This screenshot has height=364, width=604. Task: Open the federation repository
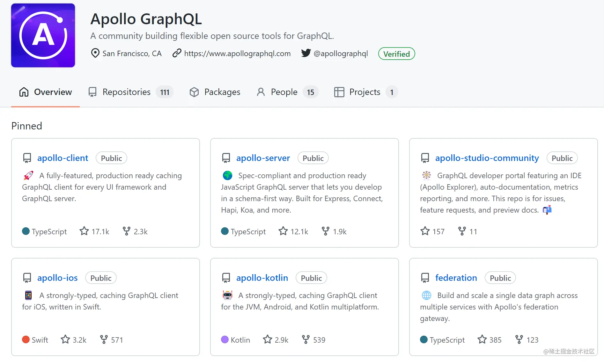pyautogui.click(x=456, y=278)
